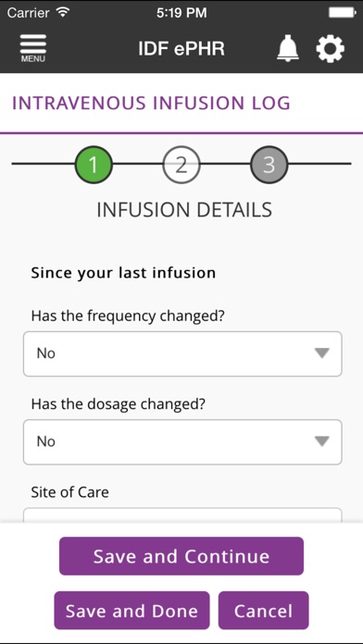This screenshot has width=363, height=644.
Task: Jump to step 2 circle
Action: tap(181, 165)
